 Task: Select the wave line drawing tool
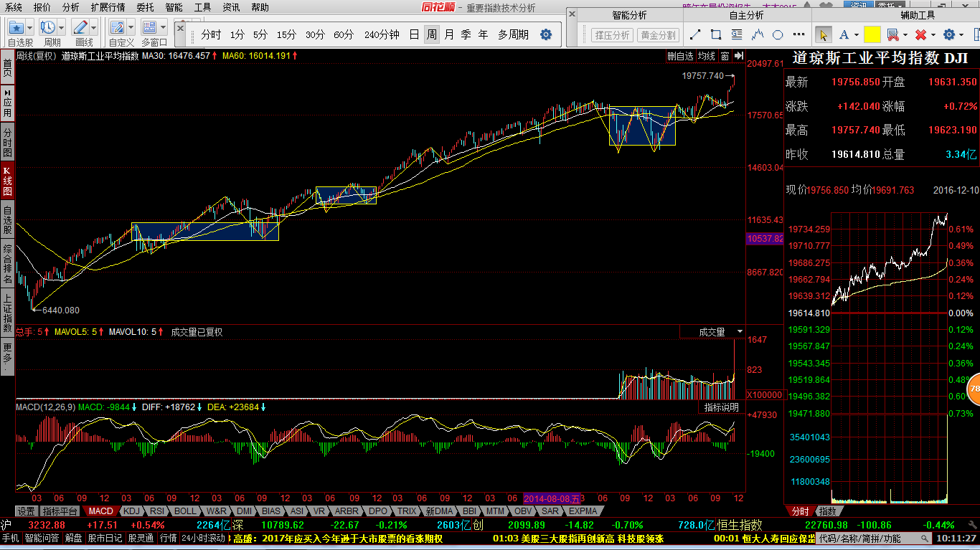758,34
